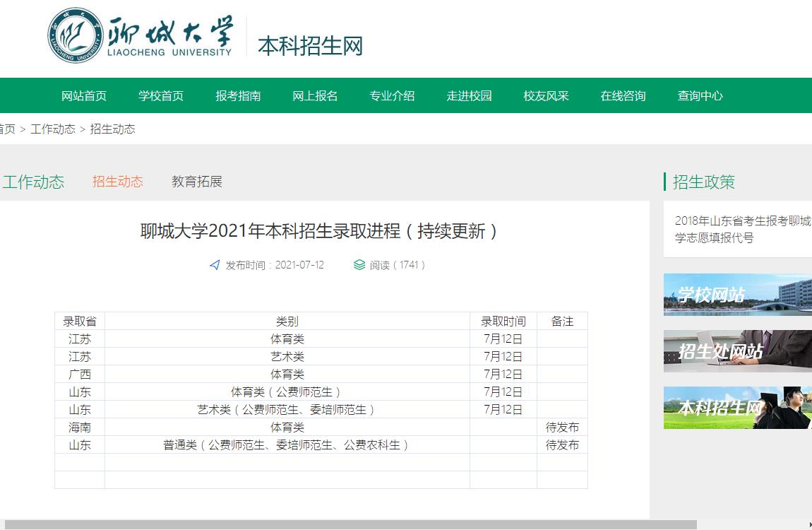The image size is (812, 530).
Task: Open 网上报名 menu item
Action: [x=315, y=96]
